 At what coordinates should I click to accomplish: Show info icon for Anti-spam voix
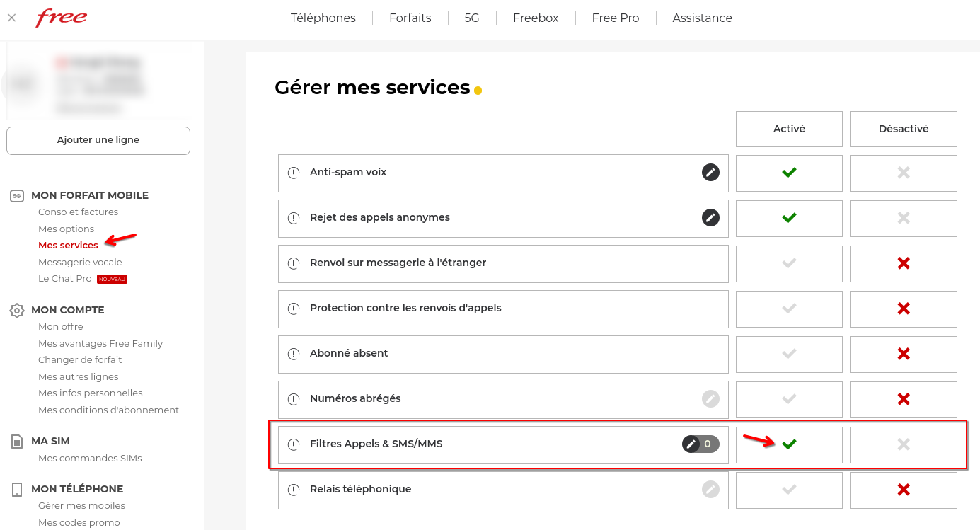(x=294, y=173)
